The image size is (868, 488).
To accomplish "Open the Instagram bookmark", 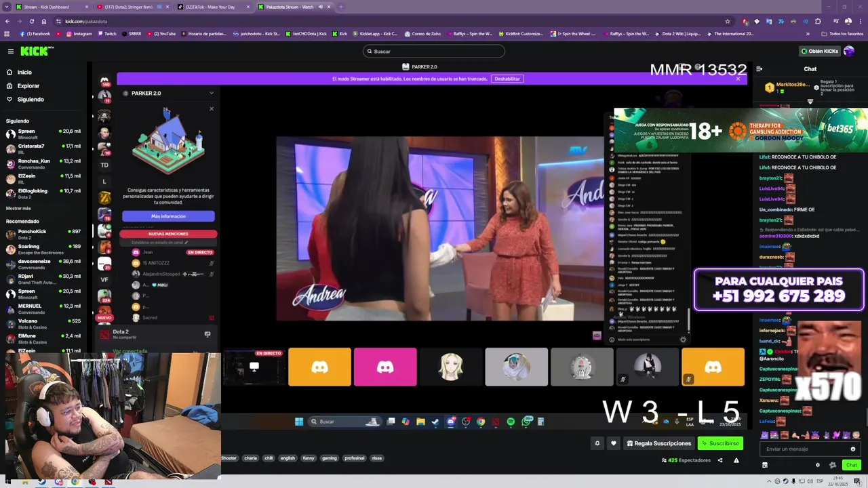I will pyautogui.click(x=79, y=34).
